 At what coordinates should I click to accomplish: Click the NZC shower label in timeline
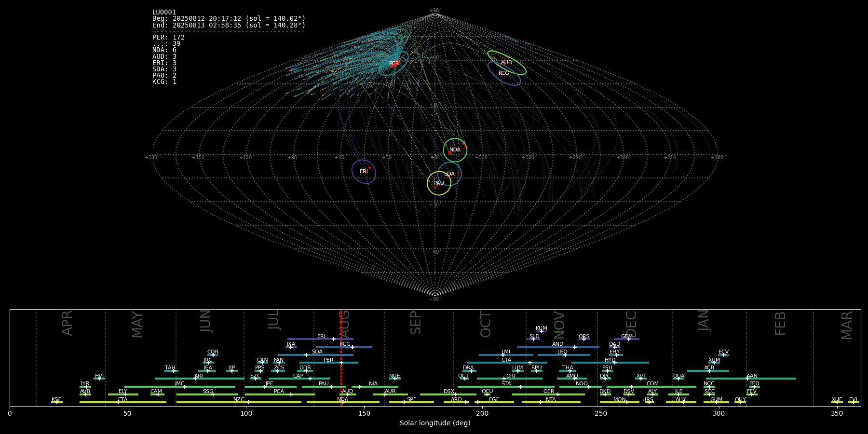239,400
